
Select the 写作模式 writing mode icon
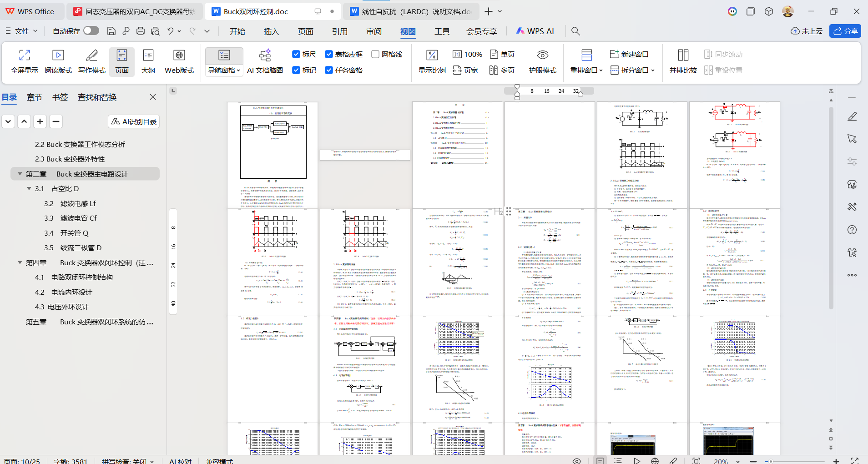92,55
